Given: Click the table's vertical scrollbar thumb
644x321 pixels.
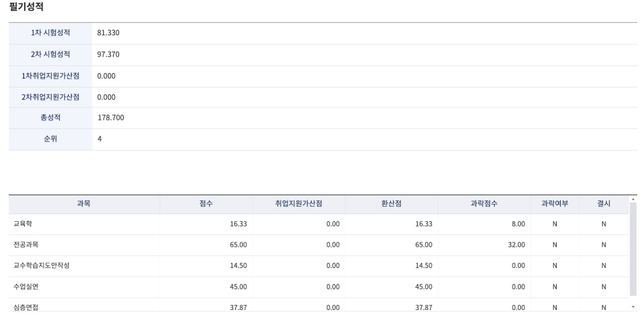Looking at the screenshot, I should tap(633, 248).
